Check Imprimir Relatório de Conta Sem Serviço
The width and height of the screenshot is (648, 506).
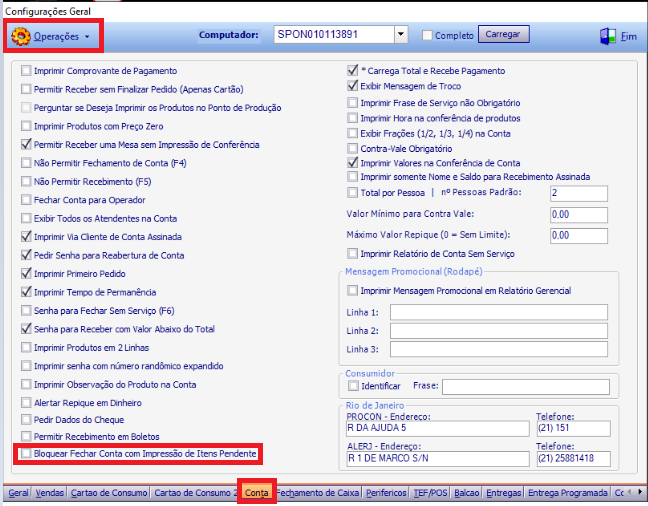point(353,253)
